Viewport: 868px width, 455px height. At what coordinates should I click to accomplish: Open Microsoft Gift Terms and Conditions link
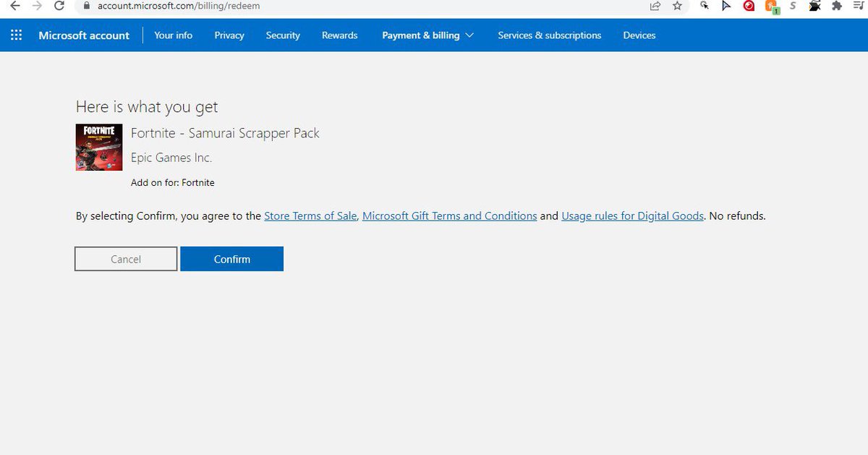click(449, 216)
